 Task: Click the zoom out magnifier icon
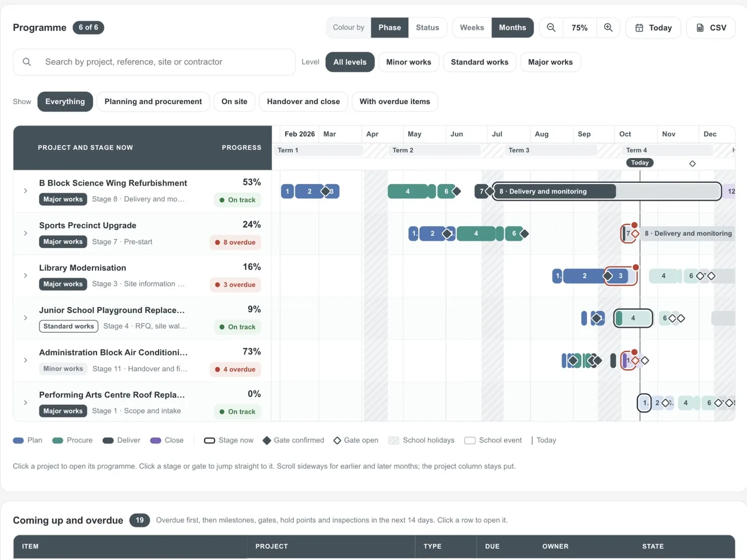pos(551,28)
